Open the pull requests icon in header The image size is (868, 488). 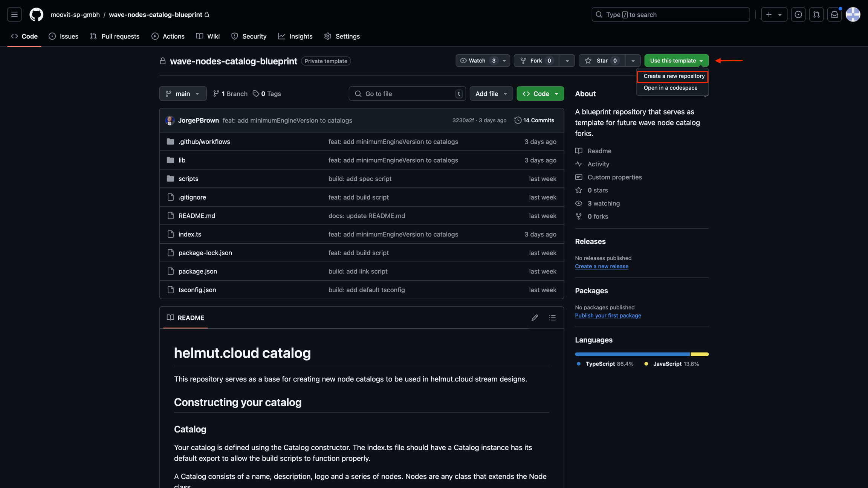point(816,14)
